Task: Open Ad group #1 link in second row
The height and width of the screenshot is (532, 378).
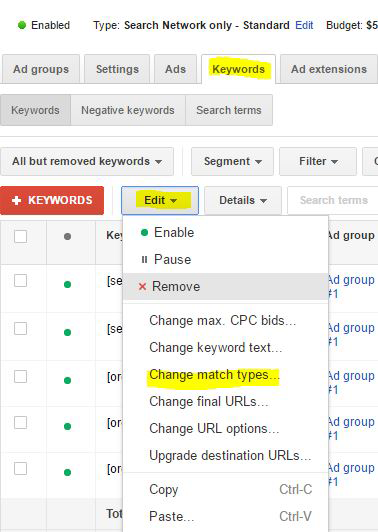Action: [x=352, y=335]
